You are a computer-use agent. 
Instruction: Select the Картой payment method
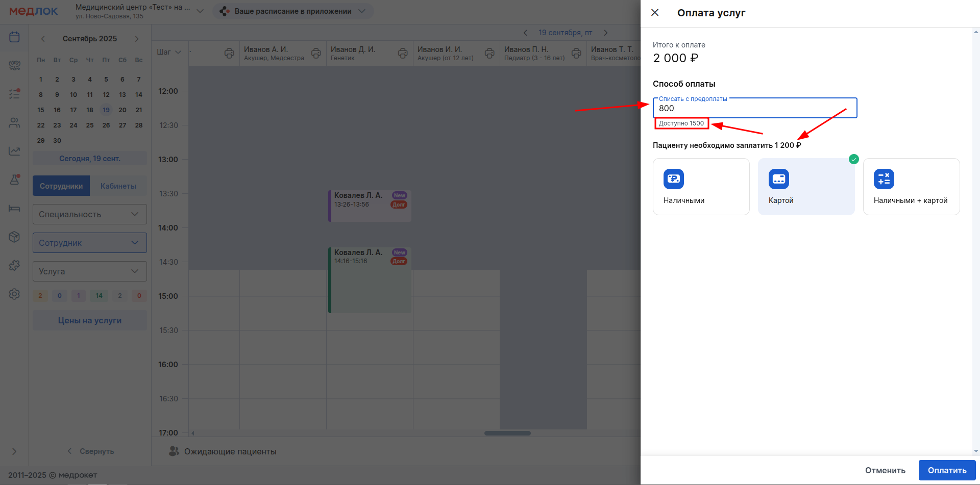click(806, 187)
